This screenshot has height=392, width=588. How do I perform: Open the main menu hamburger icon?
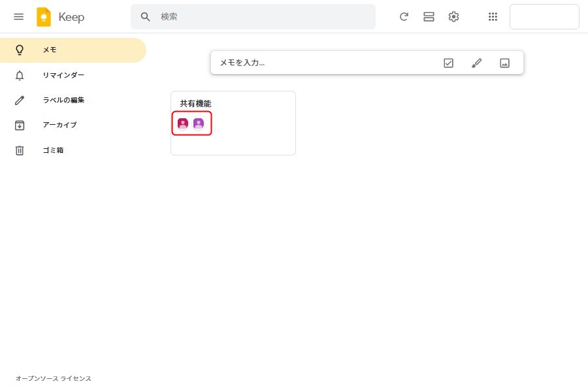18,17
